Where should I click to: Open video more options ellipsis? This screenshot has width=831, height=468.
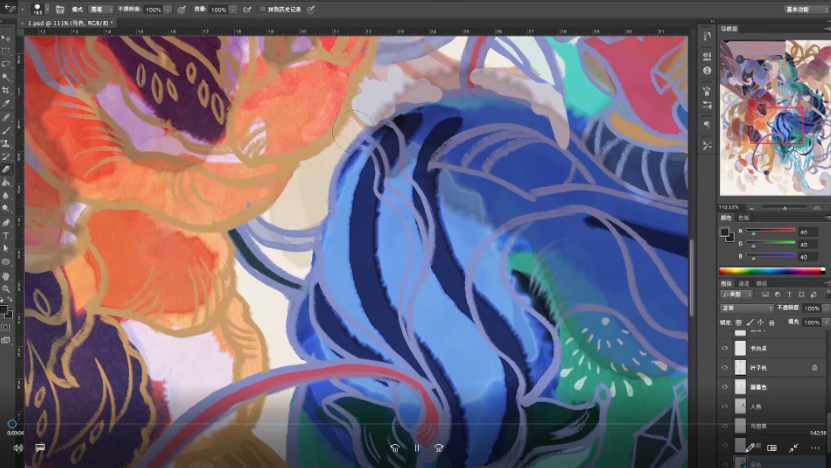(x=816, y=448)
